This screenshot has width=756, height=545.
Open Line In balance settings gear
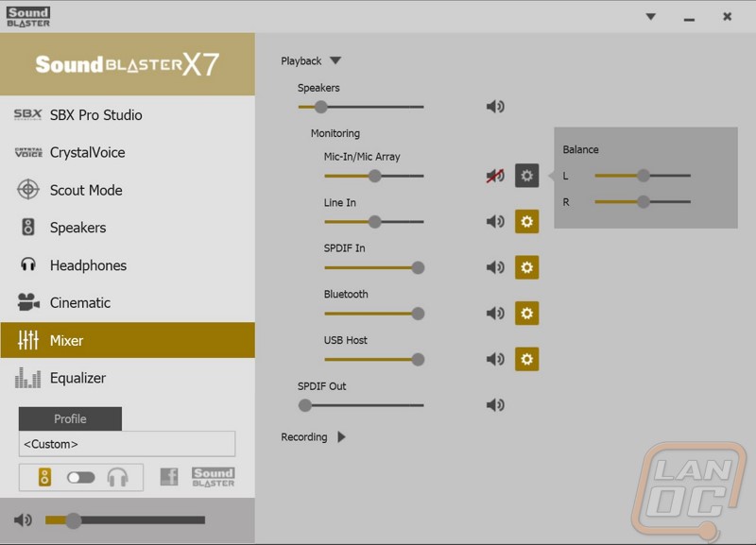[x=527, y=222]
